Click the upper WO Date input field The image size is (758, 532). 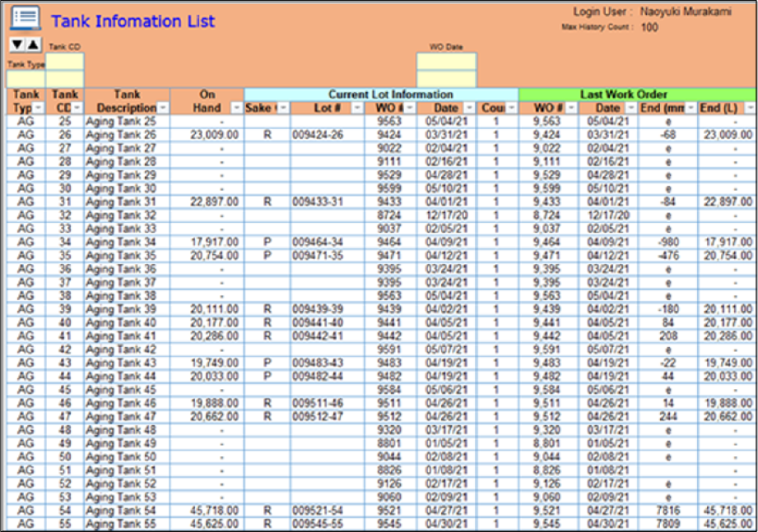click(x=446, y=62)
